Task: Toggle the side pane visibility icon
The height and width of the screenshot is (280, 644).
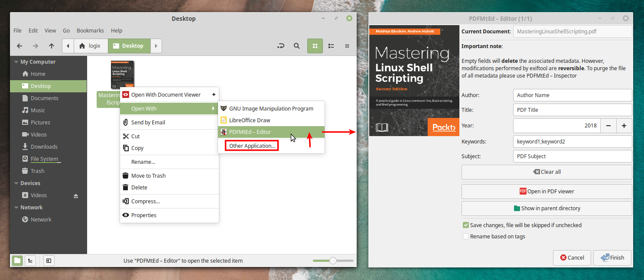Action: (49, 260)
